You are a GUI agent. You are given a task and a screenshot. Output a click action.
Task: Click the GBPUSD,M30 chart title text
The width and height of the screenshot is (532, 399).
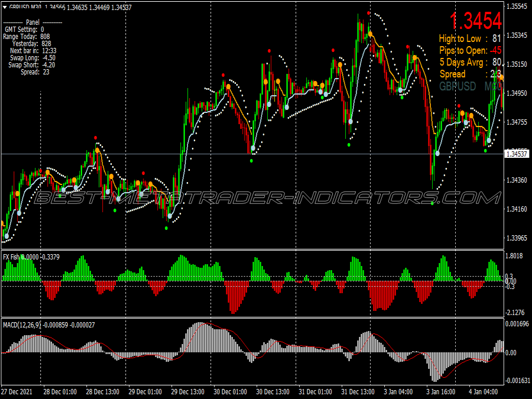(25, 7)
